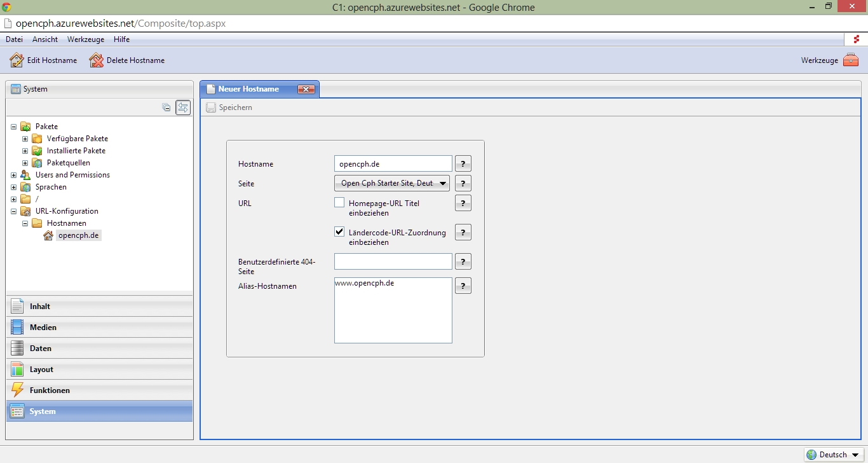Click the Speichern save icon
868x463 pixels.
pos(211,108)
